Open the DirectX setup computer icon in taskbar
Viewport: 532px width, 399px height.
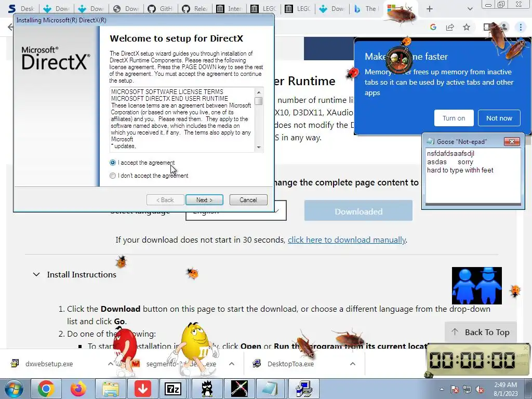[x=303, y=389]
